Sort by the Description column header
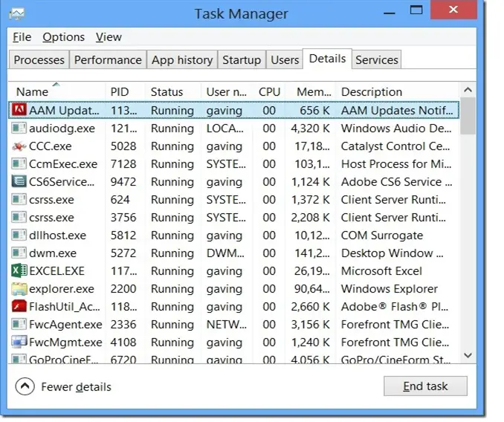This screenshot has height=422, width=504. 398,92
